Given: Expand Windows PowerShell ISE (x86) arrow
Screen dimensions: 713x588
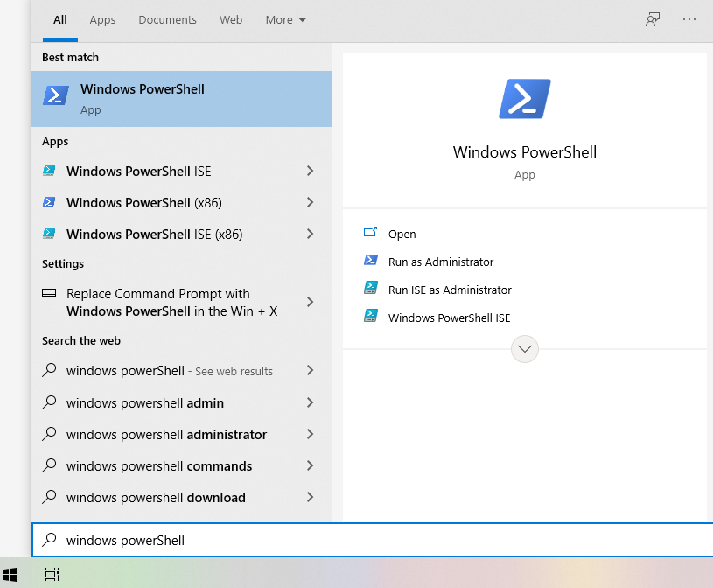Looking at the screenshot, I should [310, 234].
